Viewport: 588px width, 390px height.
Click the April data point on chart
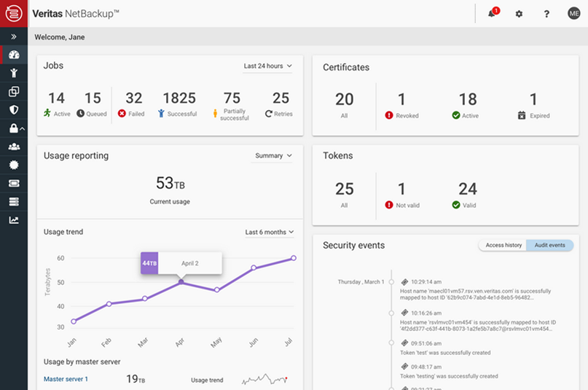[181, 281]
